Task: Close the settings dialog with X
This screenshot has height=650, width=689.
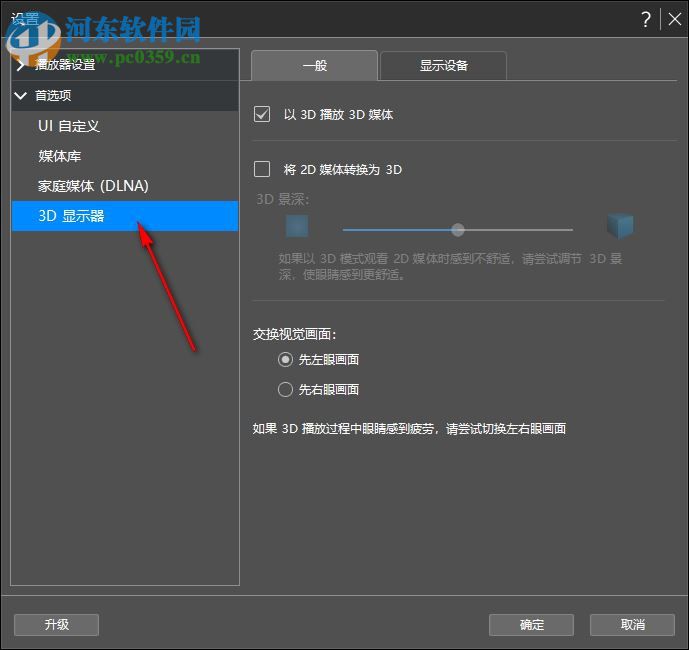Action: tap(674, 19)
